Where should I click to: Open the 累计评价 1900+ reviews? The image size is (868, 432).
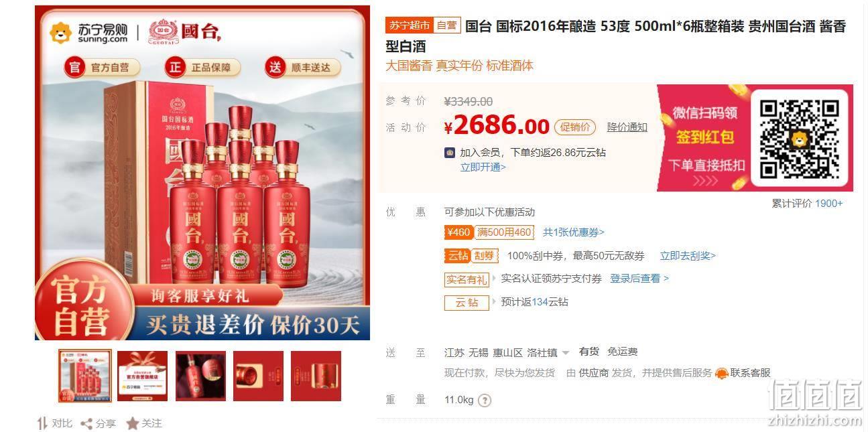807,204
